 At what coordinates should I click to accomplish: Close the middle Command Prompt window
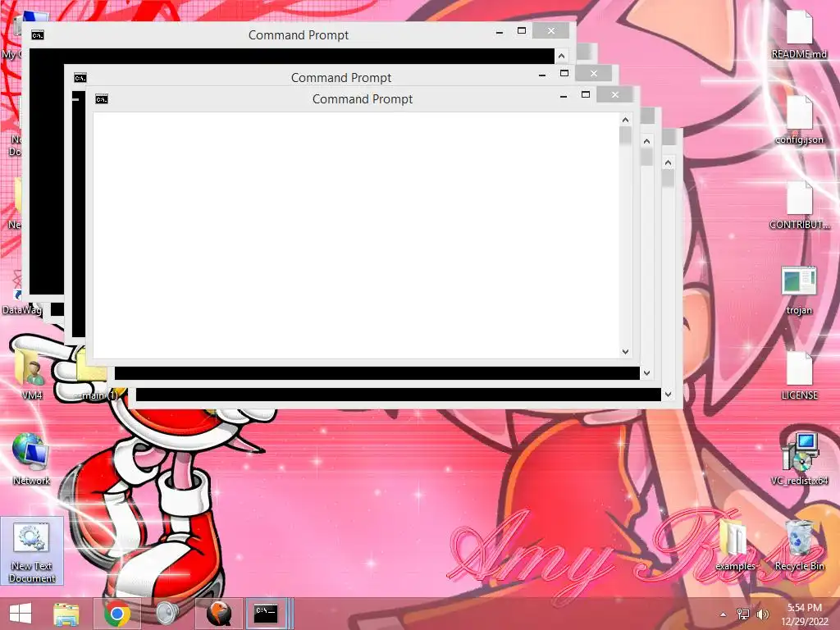(594, 73)
